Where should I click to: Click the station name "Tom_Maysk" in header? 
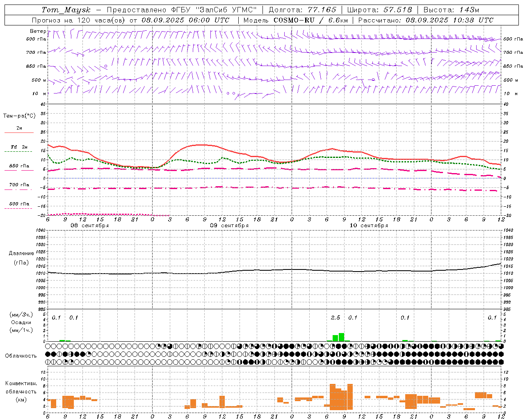tap(66, 10)
